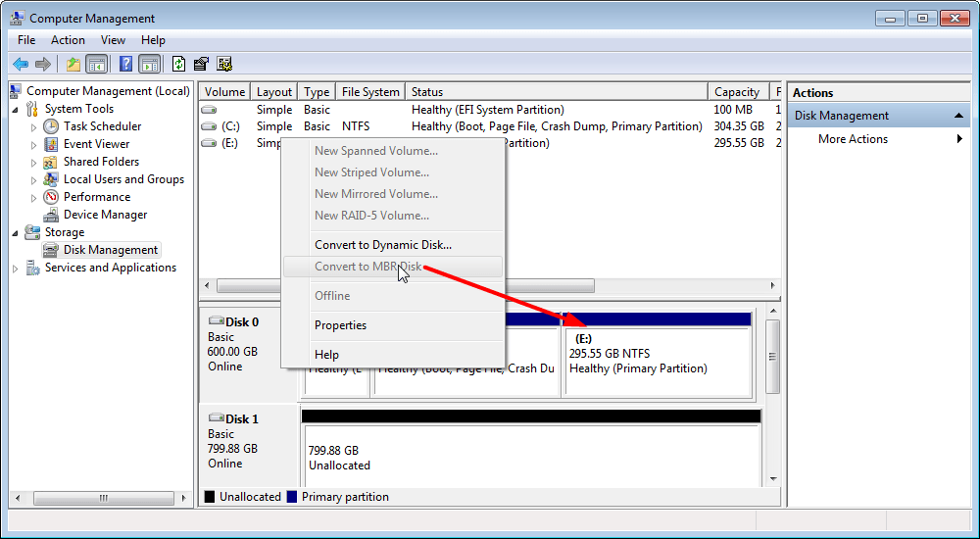Image resolution: width=980 pixels, height=539 pixels.
Task: Expand the Services and Applications arrow
Action: [16, 269]
